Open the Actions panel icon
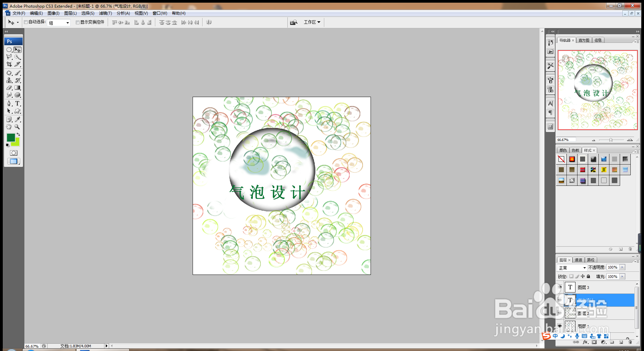Screen dimensions: 644x351 click(x=551, y=52)
